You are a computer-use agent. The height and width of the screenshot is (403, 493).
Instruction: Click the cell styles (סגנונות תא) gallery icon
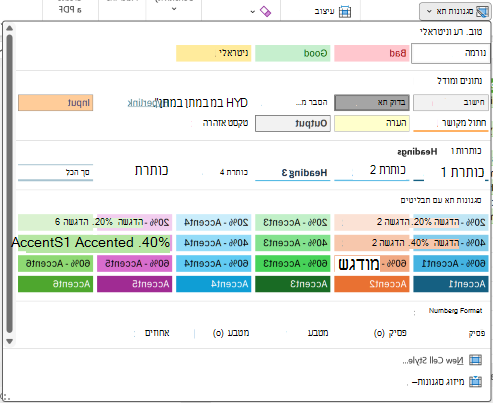click(482, 12)
